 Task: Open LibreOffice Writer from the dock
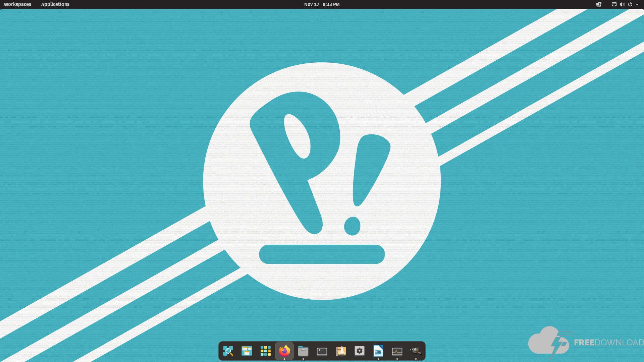coord(378,351)
